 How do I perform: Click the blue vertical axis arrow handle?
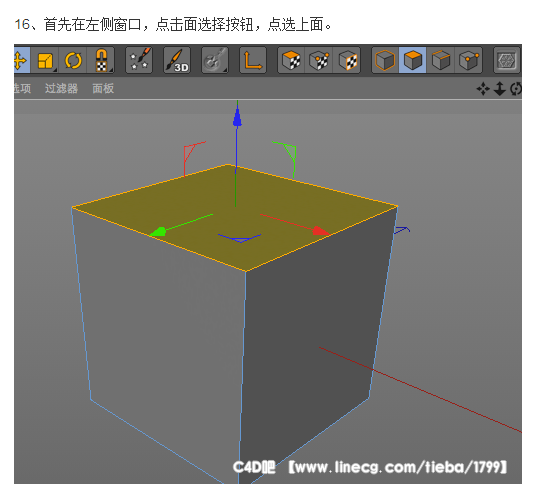point(237,117)
